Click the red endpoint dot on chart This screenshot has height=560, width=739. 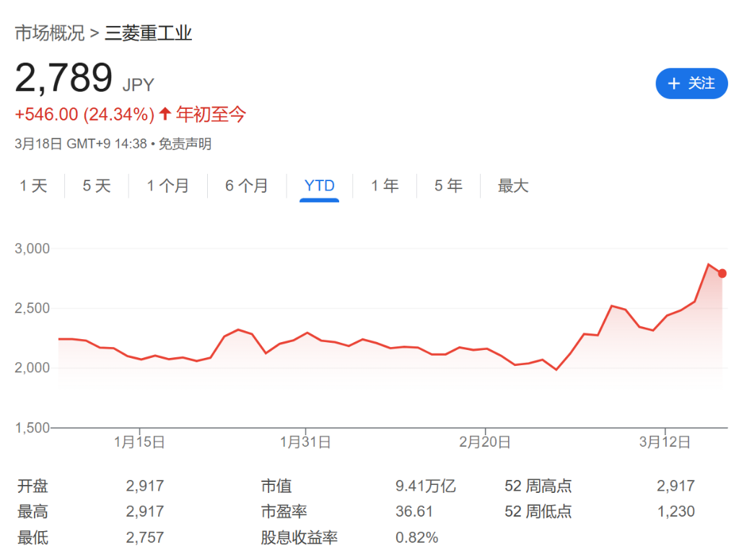tap(722, 274)
